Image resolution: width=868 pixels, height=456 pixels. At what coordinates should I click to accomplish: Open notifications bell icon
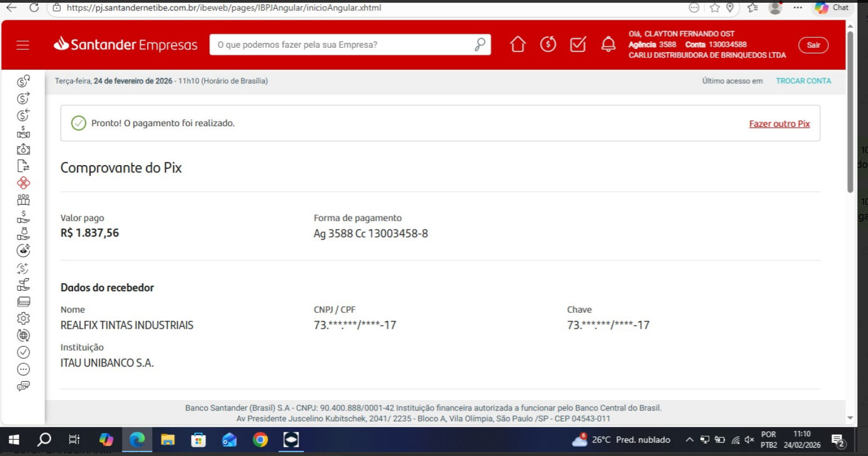coord(608,44)
